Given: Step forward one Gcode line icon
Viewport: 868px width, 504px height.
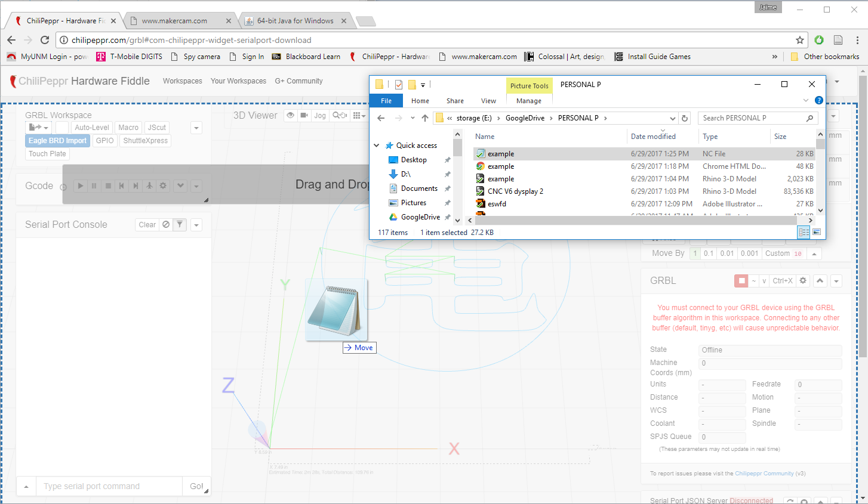Looking at the screenshot, I should (136, 186).
